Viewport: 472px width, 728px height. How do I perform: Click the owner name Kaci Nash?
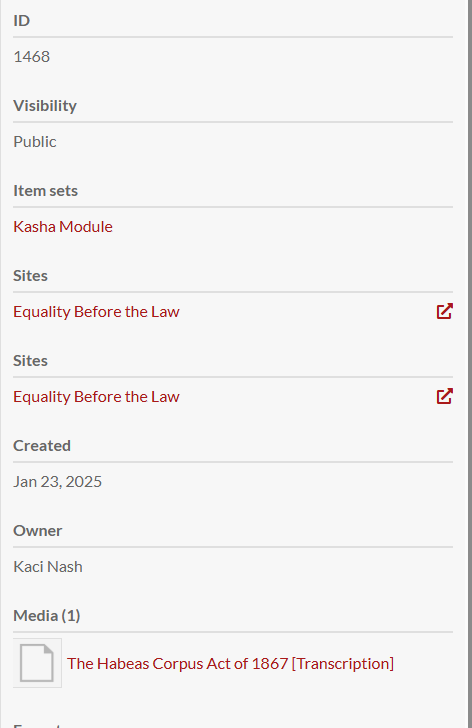click(48, 566)
